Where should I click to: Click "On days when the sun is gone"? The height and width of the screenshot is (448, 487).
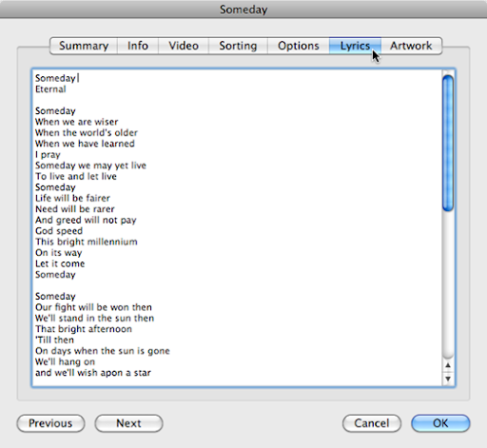103,351
